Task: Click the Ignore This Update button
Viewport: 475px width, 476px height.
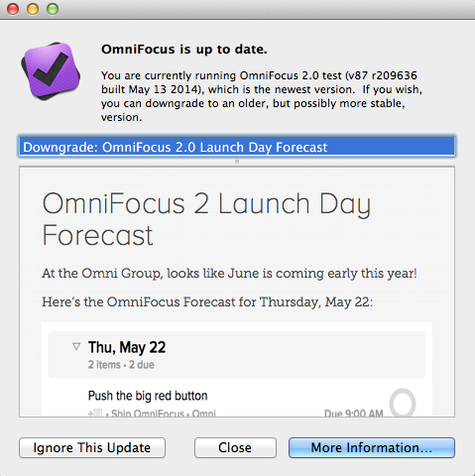Action: [92, 447]
